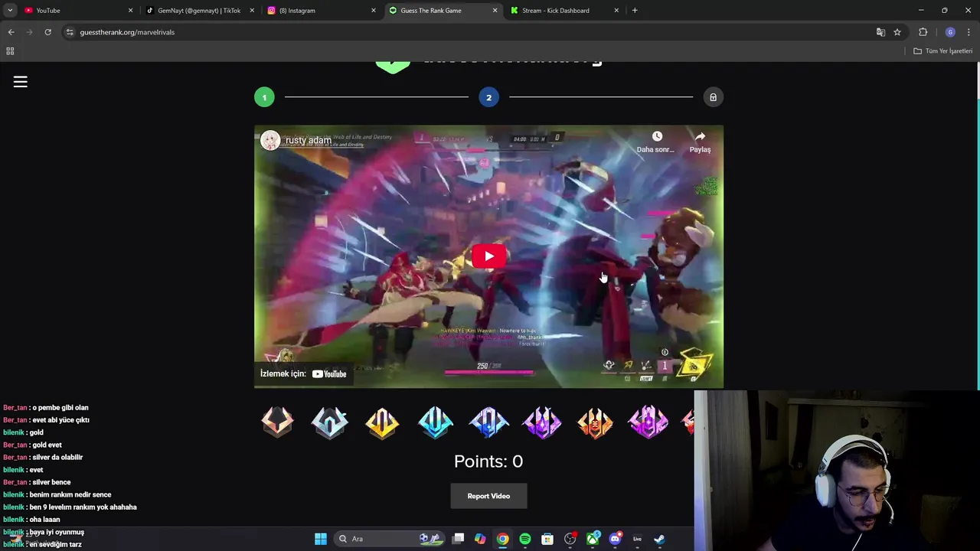The width and height of the screenshot is (980, 551).
Task: Click chat message 'evet abi yüce çıktı'
Action: pos(60,420)
